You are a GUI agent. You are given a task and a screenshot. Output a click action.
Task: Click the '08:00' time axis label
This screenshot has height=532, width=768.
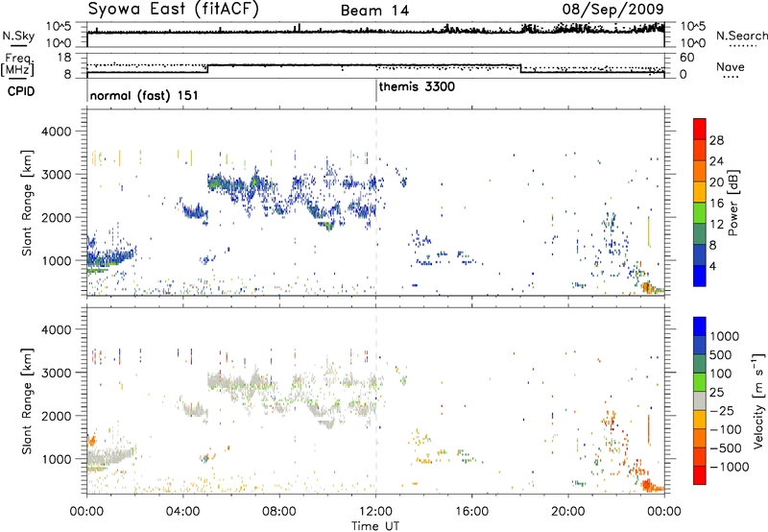point(279,512)
